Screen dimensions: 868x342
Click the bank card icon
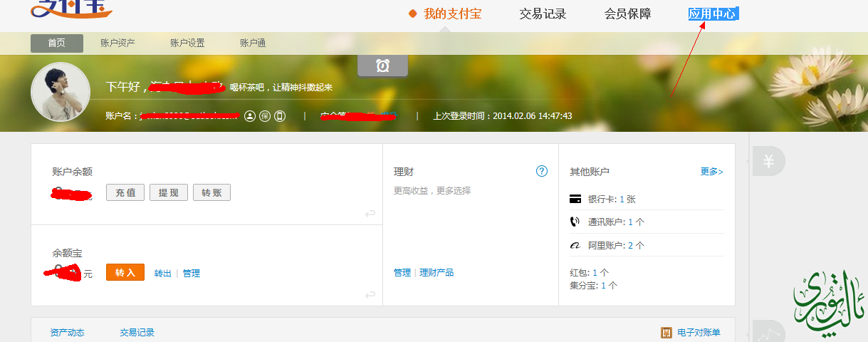(x=575, y=199)
